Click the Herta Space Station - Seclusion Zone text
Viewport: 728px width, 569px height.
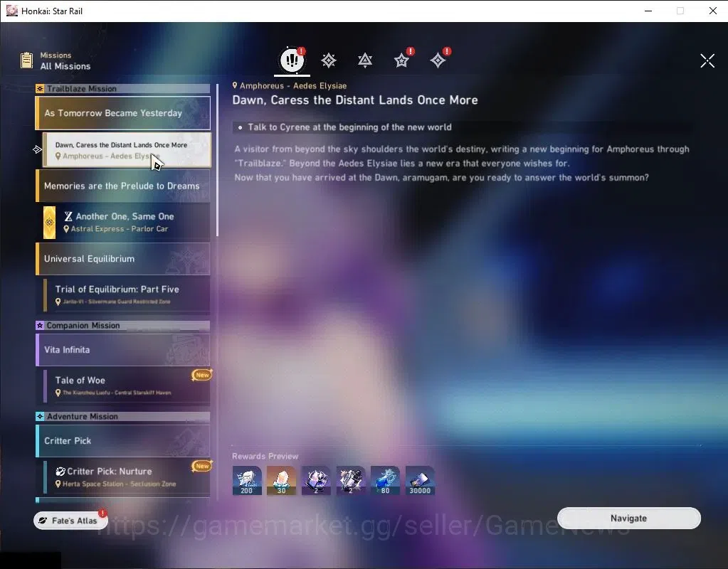point(120,484)
